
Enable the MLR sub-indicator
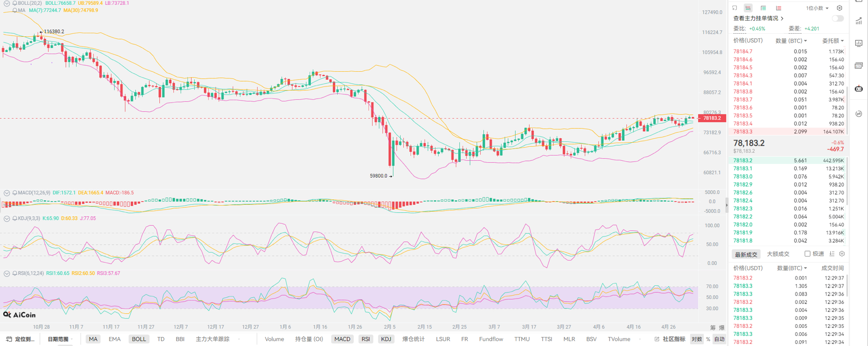point(569,339)
